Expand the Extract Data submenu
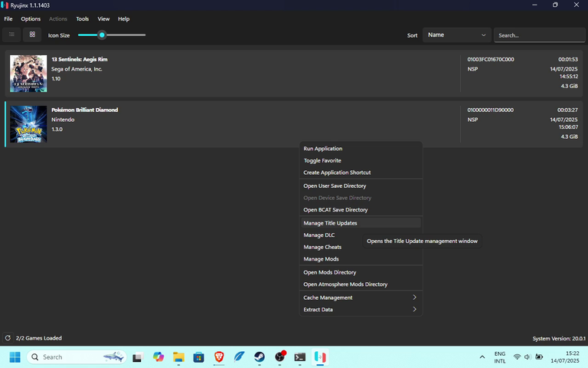Viewport: 588px width, 368px height. 361,310
